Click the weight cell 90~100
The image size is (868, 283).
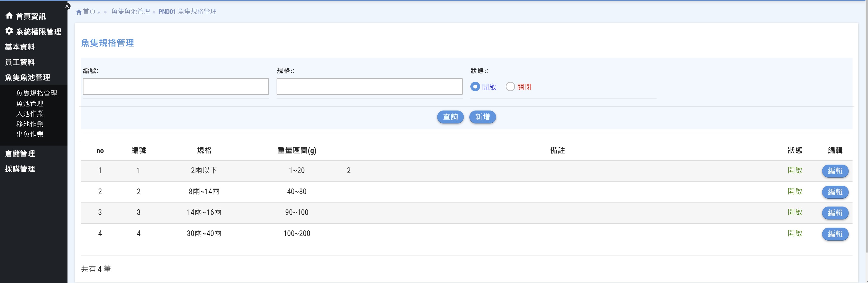coord(297,212)
